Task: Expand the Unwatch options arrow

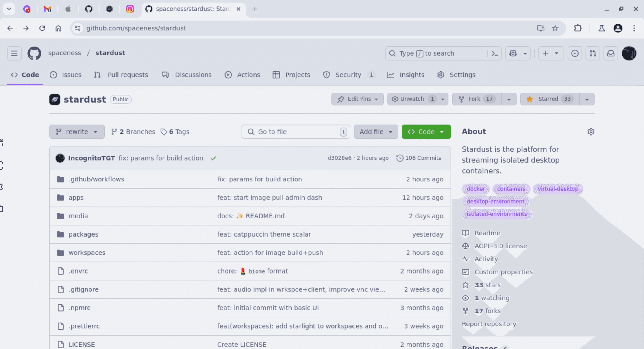Action: coord(443,99)
